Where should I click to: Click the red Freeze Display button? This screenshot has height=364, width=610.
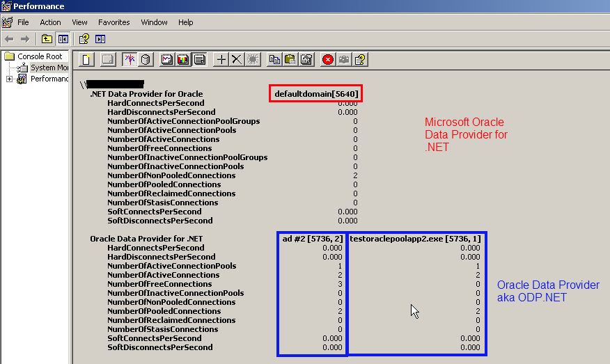point(328,60)
